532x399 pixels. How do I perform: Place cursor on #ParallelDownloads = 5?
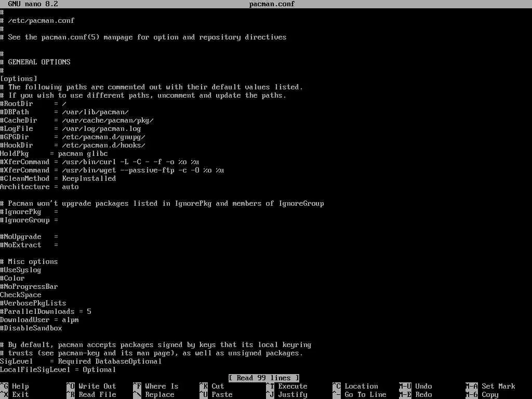tap(46, 312)
